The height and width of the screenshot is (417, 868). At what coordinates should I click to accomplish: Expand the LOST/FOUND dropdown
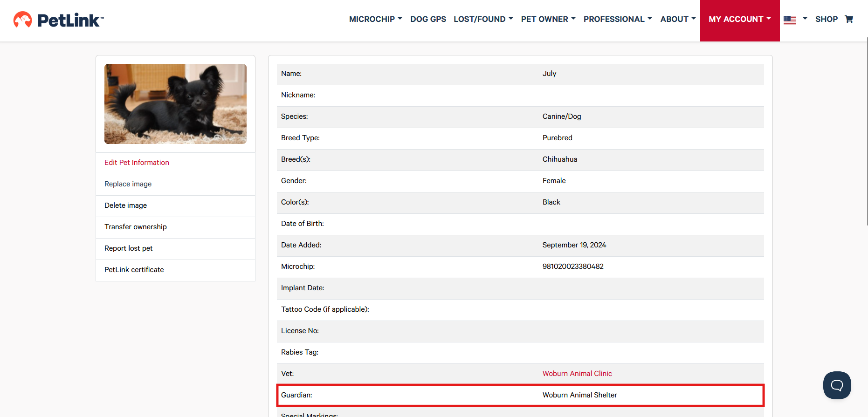point(483,19)
